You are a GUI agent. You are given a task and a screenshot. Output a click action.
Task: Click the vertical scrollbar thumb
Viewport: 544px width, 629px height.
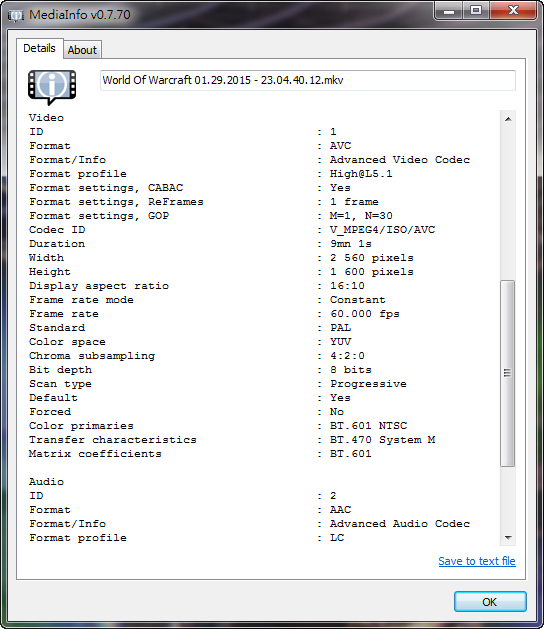507,373
